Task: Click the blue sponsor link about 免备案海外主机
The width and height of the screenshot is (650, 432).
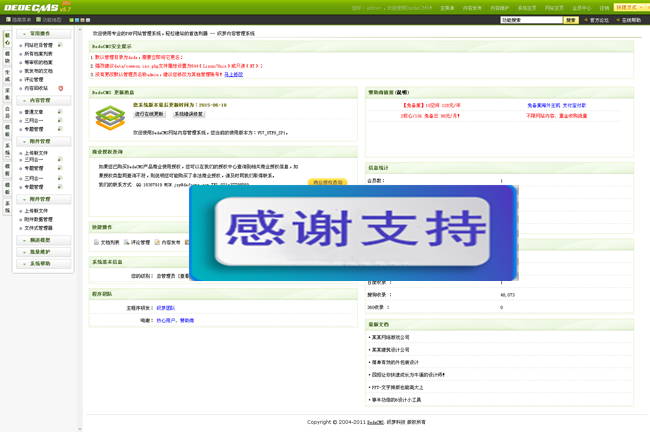Action: (x=556, y=106)
